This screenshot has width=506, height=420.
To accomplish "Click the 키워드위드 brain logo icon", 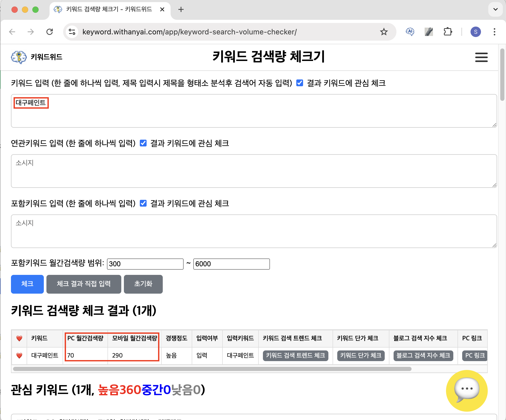I will click(19, 57).
